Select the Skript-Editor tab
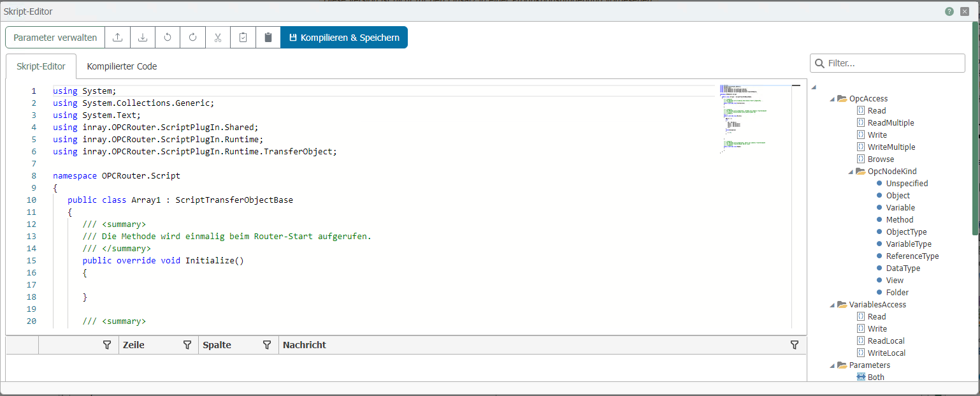The height and width of the screenshot is (396, 980). pyautogui.click(x=41, y=66)
